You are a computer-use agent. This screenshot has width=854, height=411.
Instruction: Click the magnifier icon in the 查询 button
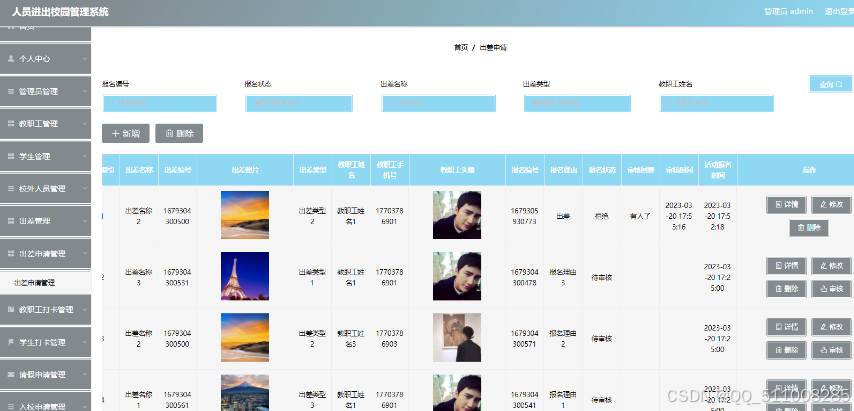pos(839,84)
